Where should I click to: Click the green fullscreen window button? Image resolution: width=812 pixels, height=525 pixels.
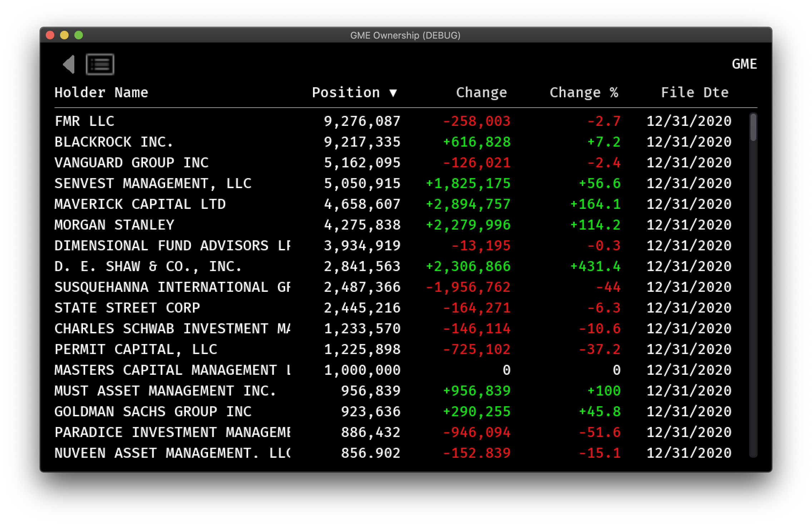[79, 35]
